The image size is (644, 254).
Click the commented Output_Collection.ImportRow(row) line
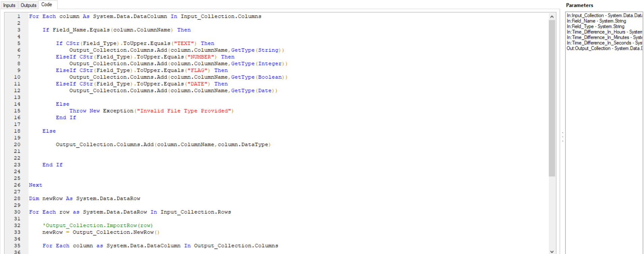tap(98, 225)
